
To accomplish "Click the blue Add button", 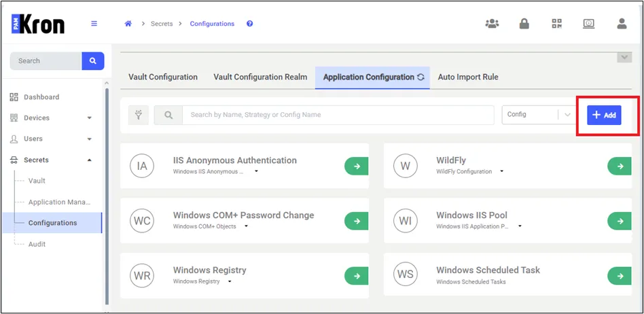I will 604,116.
